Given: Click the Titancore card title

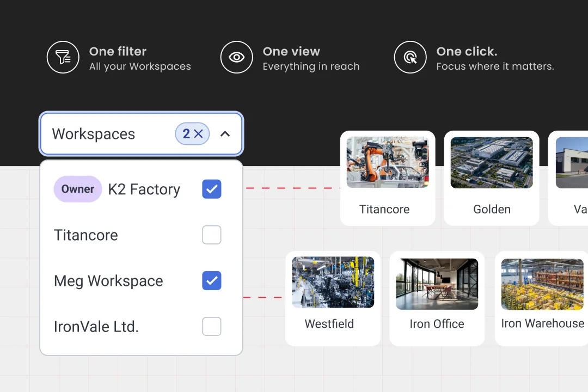Looking at the screenshot, I should pos(384,209).
